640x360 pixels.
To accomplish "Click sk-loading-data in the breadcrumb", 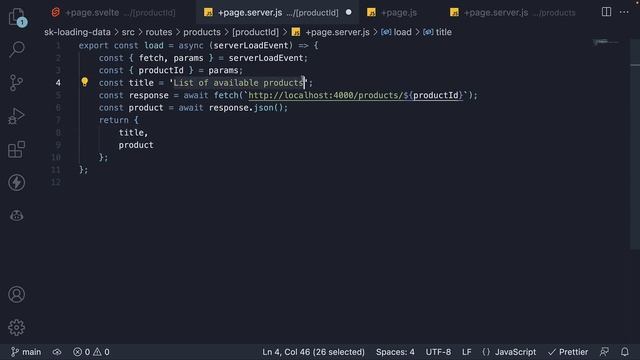I will (x=77, y=32).
